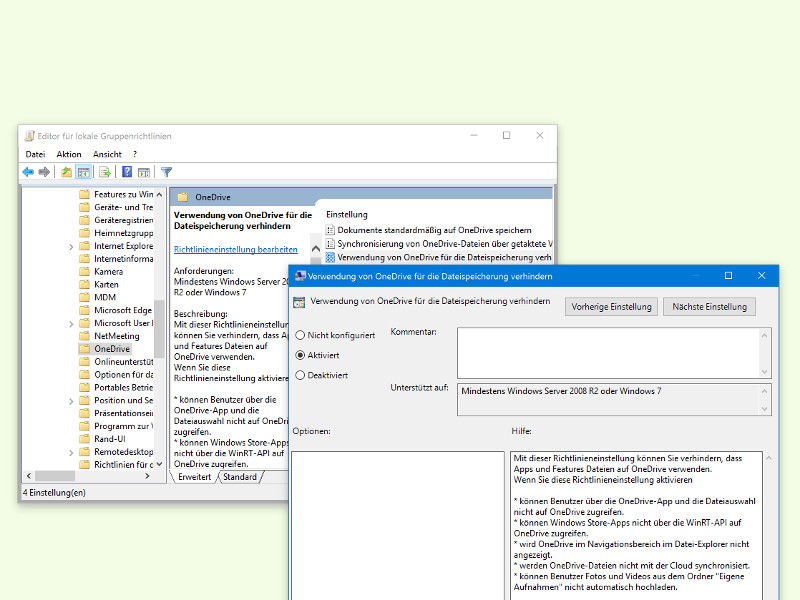Select 'Onlineunterstüt' tree item

click(x=123, y=362)
